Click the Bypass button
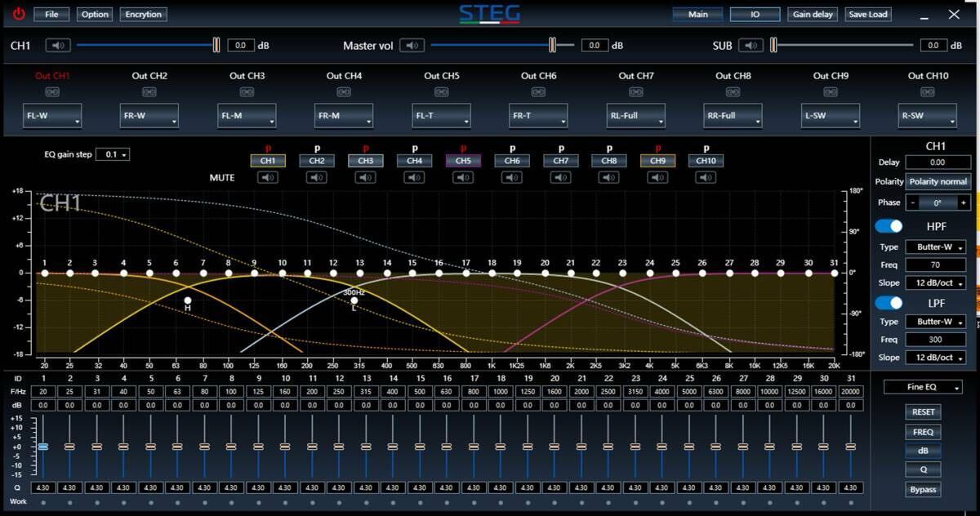This screenshot has width=980, height=516. click(x=923, y=489)
